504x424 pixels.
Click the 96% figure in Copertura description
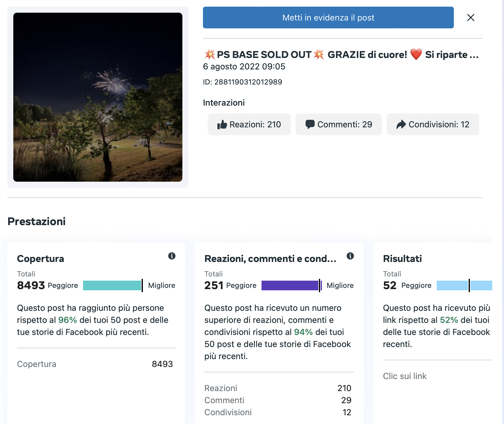(68, 320)
